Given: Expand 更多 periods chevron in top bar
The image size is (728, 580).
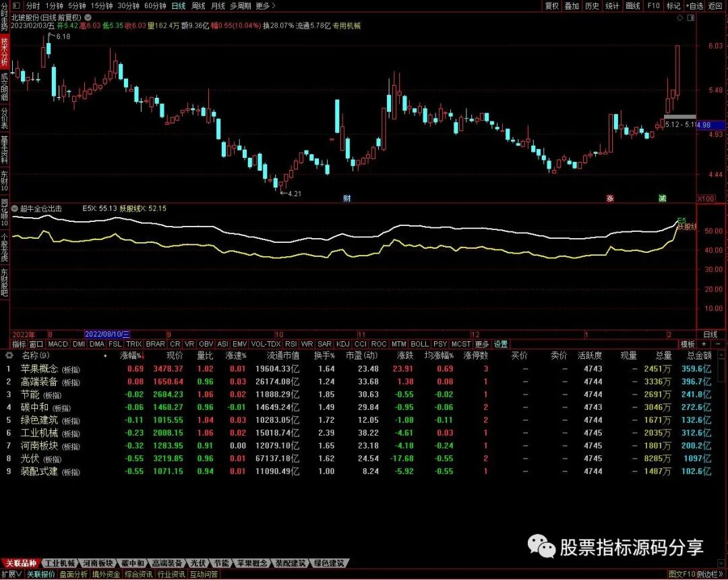Looking at the screenshot, I should (265, 5).
